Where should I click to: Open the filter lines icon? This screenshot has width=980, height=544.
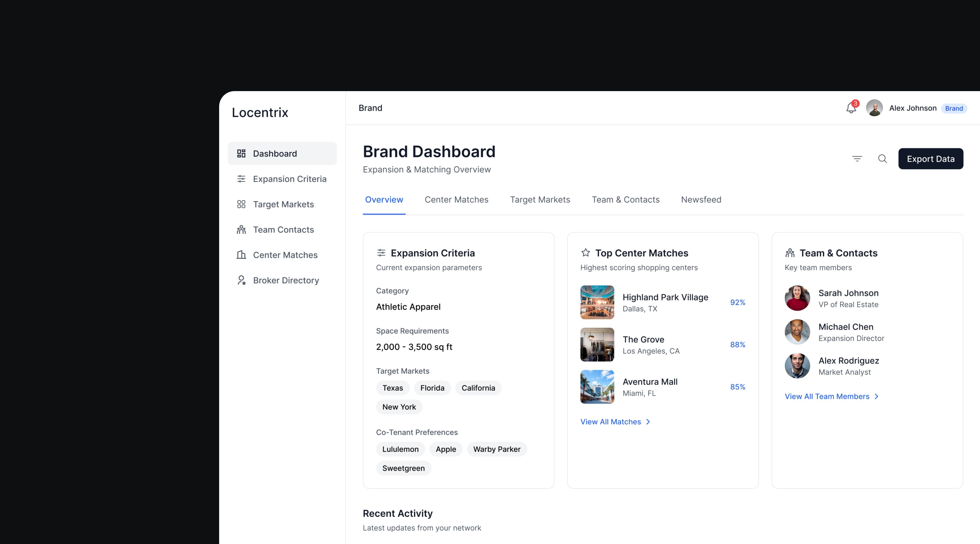[x=857, y=158]
